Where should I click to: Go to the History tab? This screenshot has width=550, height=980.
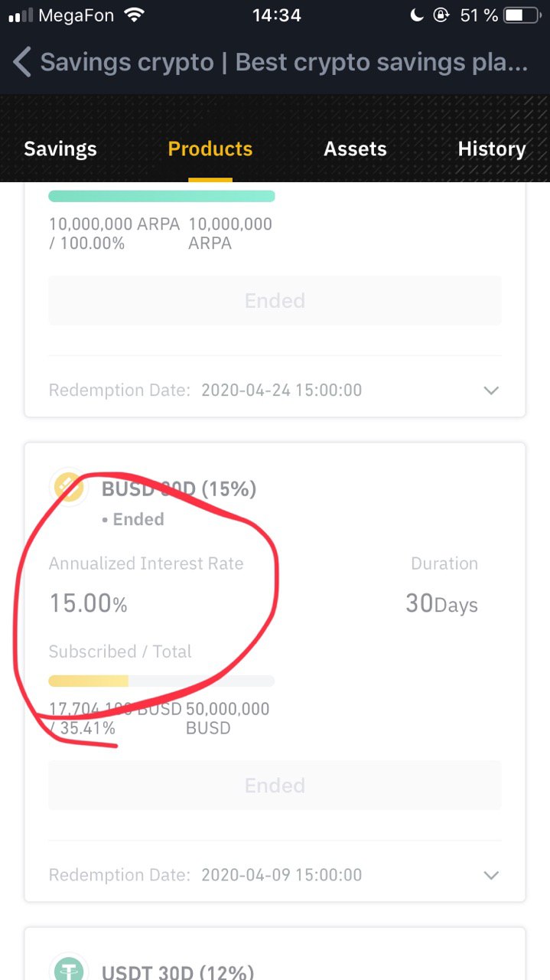[492, 149]
